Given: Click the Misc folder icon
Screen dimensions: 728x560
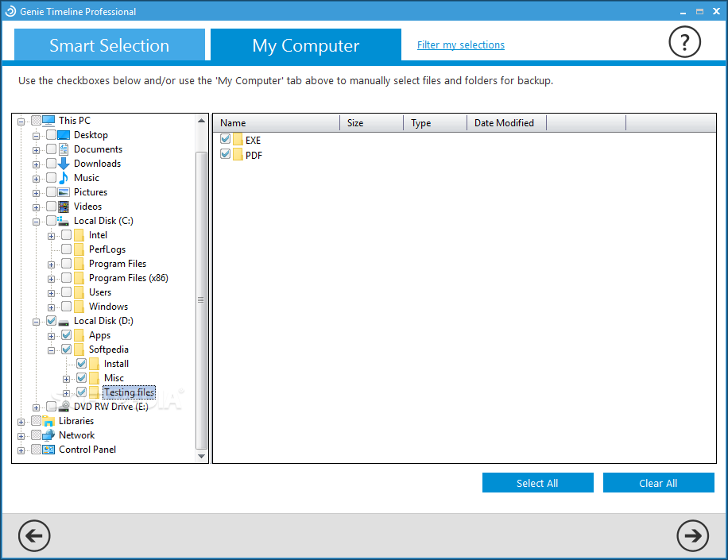Looking at the screenshot, I should [x=94, y=378].
